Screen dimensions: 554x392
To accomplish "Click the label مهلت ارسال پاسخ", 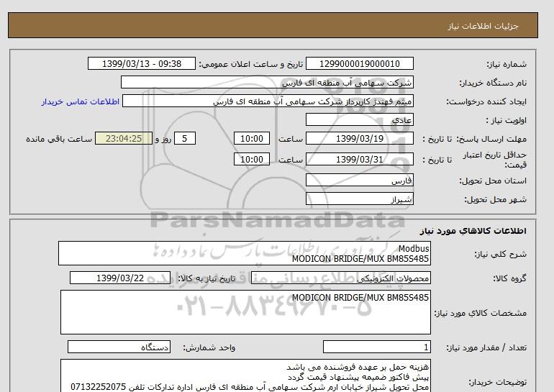I will pos(491,139).
